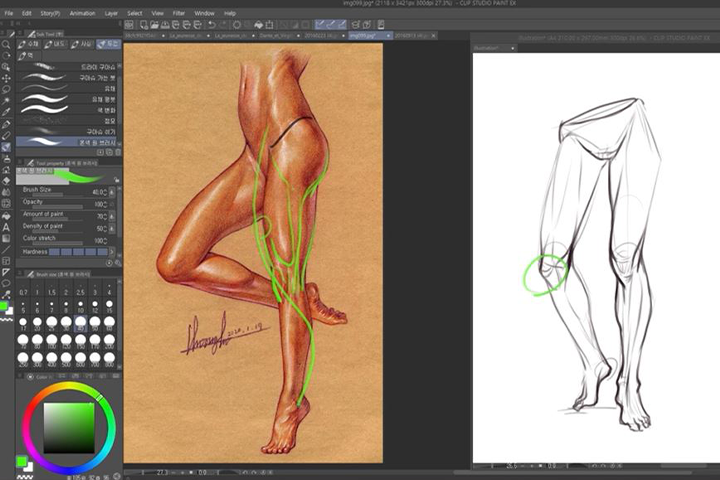Image resolution: width=720 pixels, height=480 pixels.
Task: Select the Eraser tool
Action: click(x=6, y=181)
